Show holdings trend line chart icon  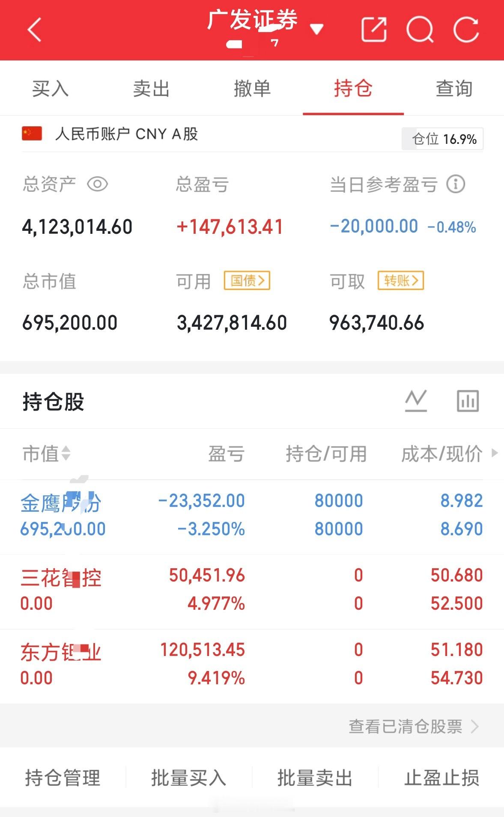click(416, 401)
